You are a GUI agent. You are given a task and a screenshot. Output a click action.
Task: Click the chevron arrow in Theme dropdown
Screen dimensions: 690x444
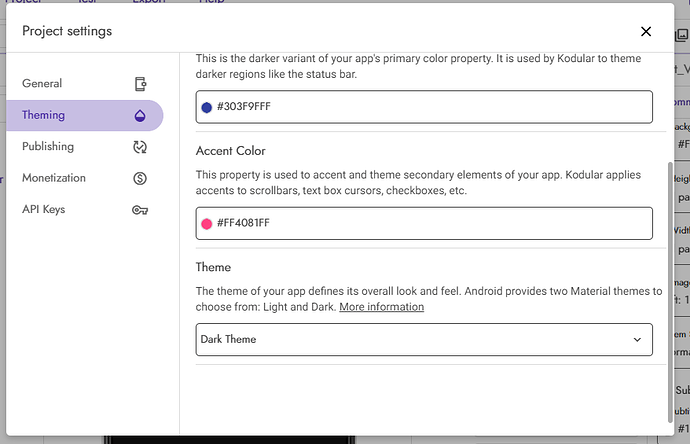(x=638, y=340)
